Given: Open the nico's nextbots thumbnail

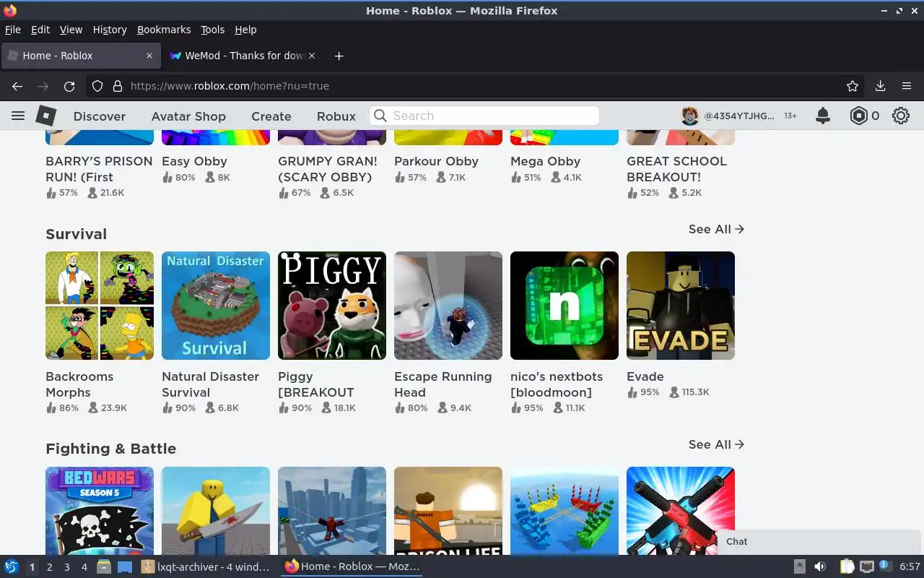Looking at the screenshot, I should point(565,306).
